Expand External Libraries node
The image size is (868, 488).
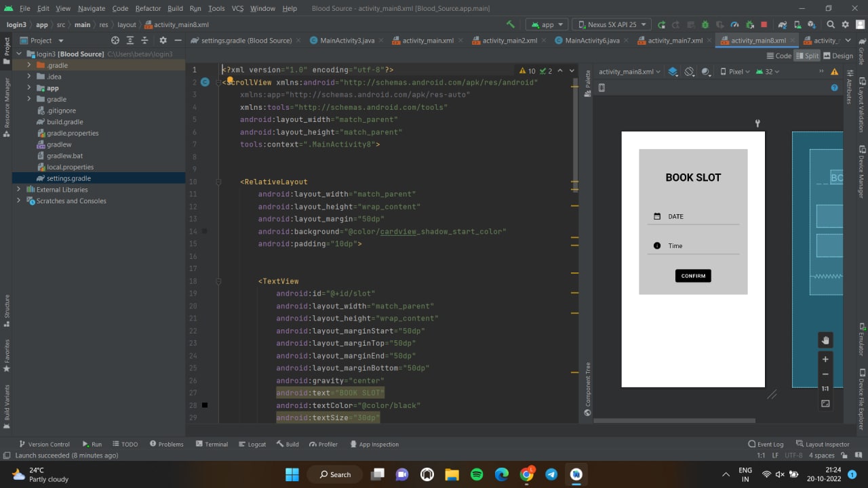(x=18, y=189)
